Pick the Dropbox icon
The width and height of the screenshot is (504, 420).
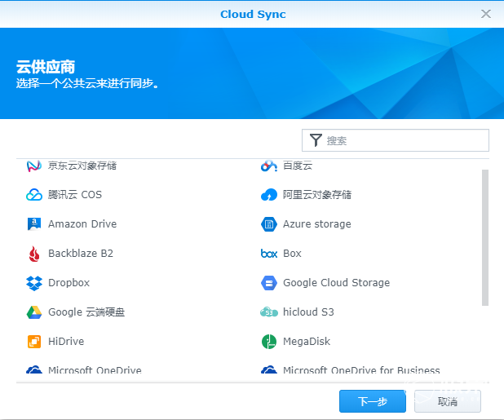(x=34, y=283)
